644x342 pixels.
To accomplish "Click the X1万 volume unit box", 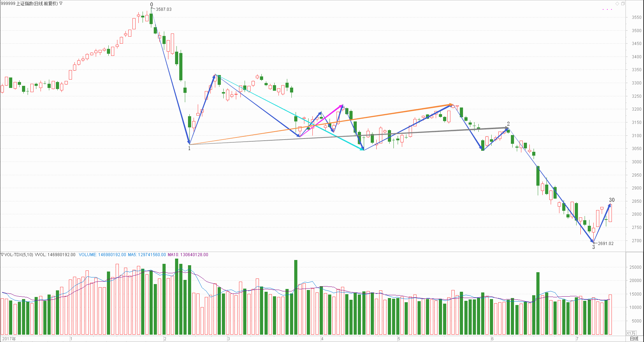I will coord(631,333).
